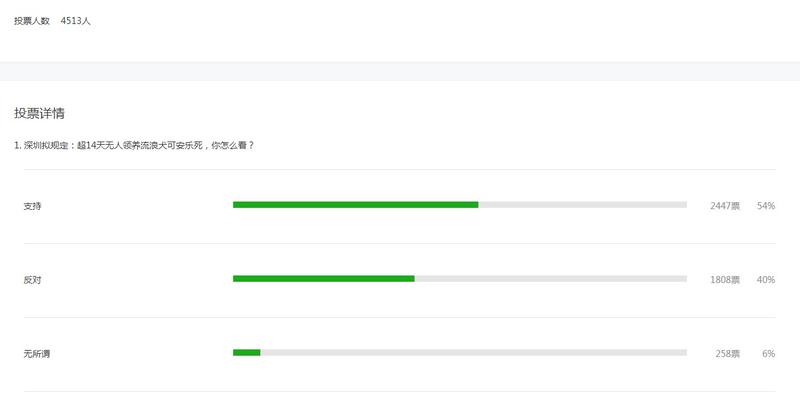Screen dimensions: 800x405
Task: Click the gray unfilled bar portion for 反对
Action: (550, 279)
